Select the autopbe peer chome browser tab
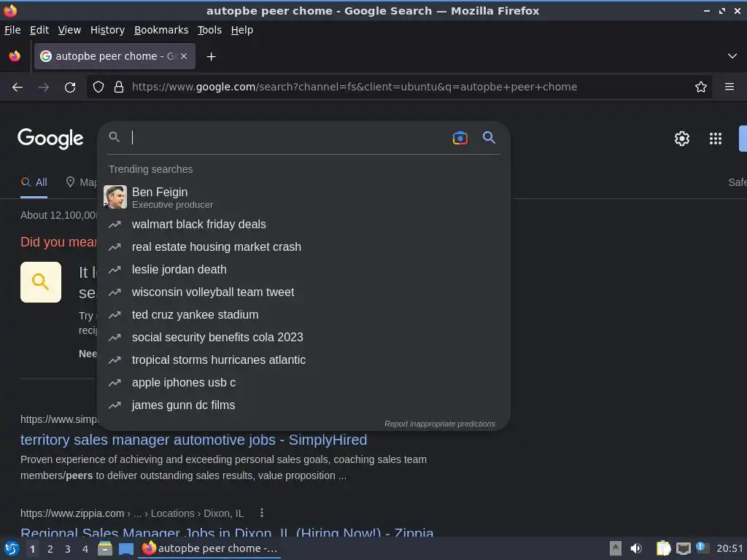The image size is (747, 560). 115,56
